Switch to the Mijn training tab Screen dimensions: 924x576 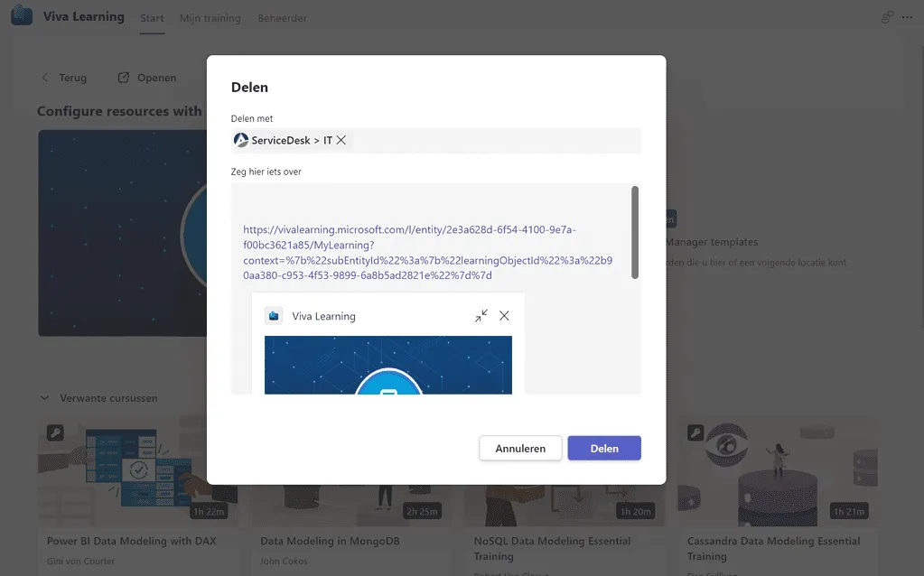pyautogui.click(x=210, y=18)
